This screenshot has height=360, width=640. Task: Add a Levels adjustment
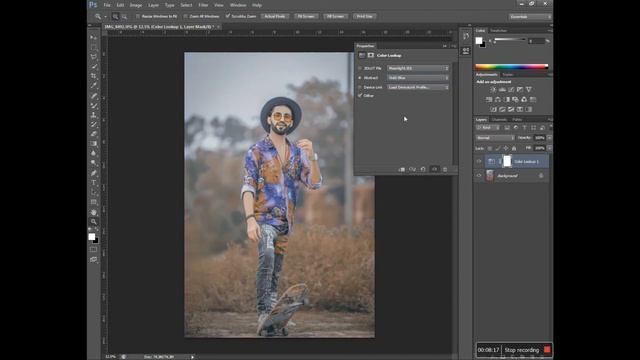(x=502, y=89)
